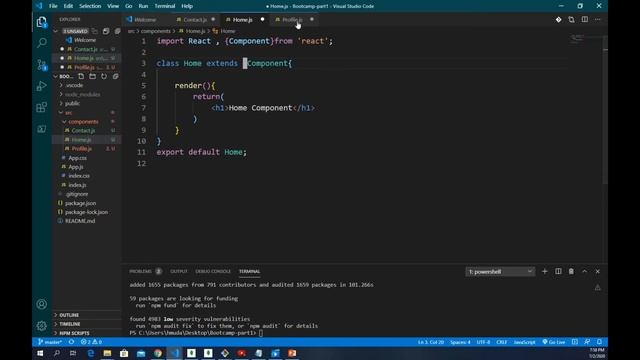Collapse the components folder
The height and width of the screenshot is (360, 640).
(83, 122)
